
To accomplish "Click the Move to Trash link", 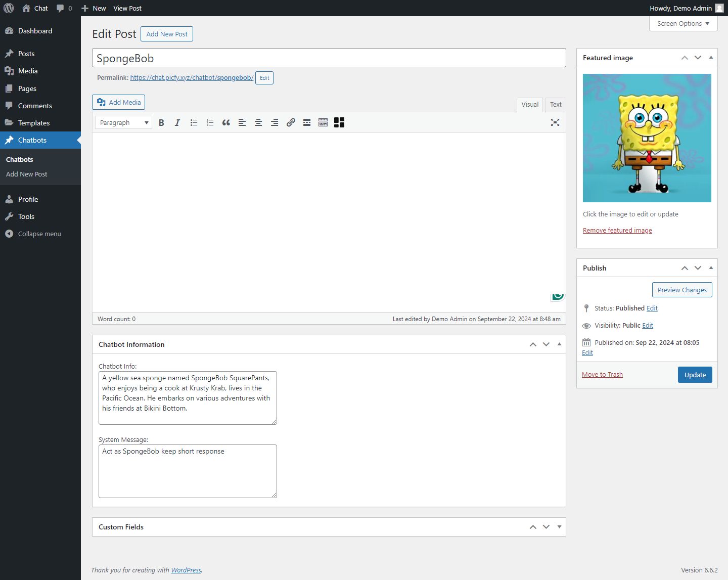I will [602, 375].
